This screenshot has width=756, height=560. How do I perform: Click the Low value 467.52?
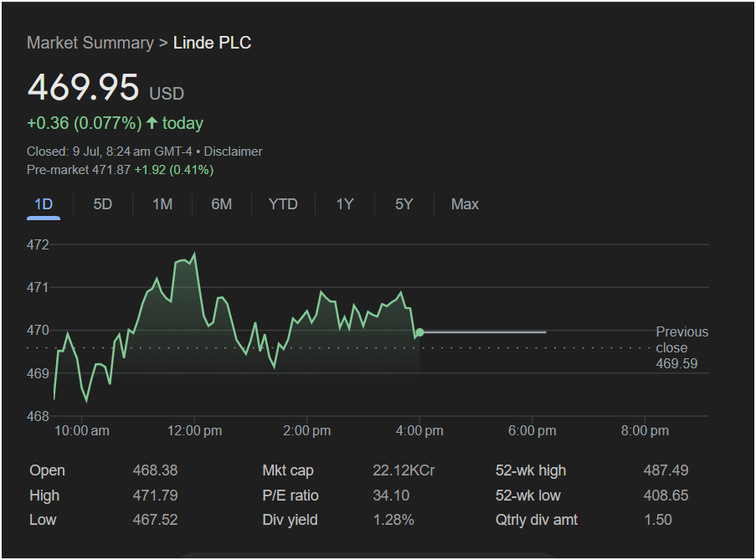[155, 520]
